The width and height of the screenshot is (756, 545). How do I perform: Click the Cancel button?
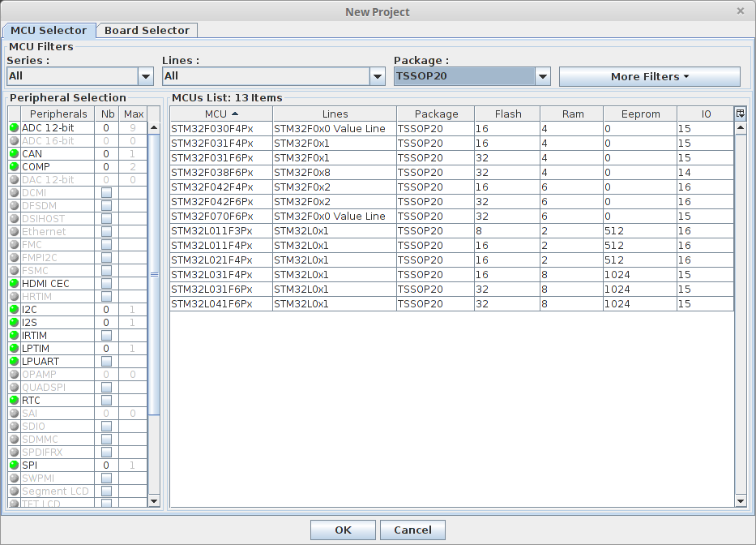tap(412, 530)
